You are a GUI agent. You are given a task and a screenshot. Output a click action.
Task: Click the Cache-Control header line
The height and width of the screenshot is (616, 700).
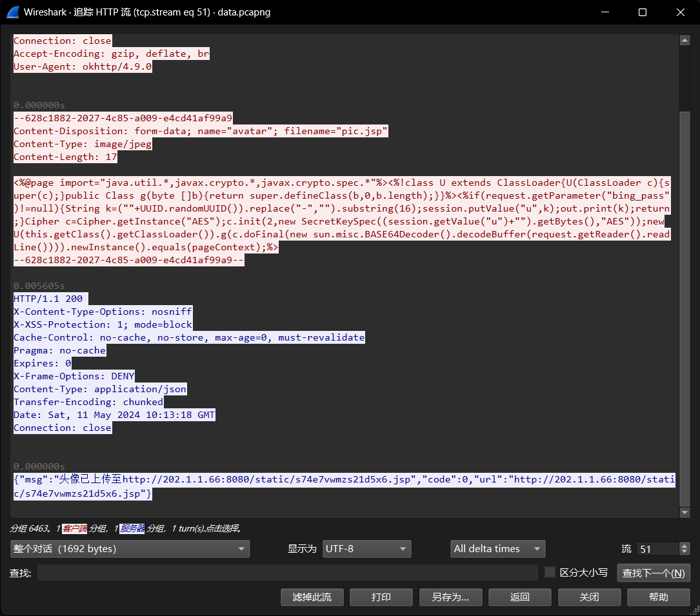[x=189, y=337]
